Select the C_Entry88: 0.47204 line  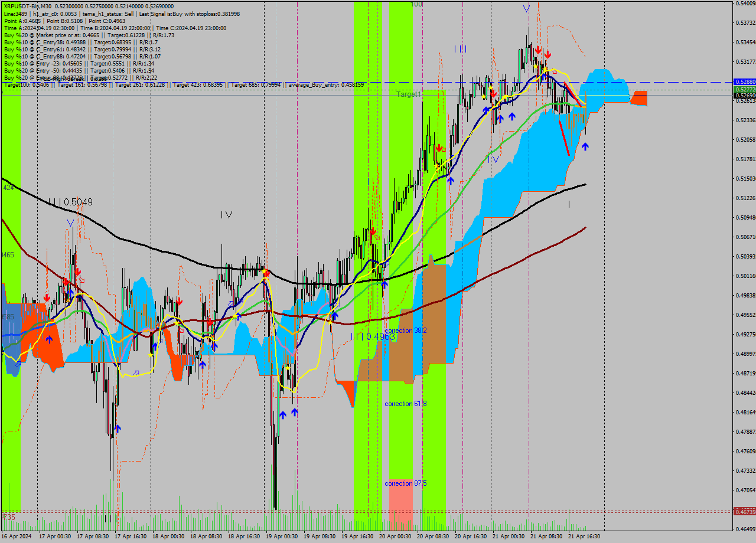pos(82,56)
